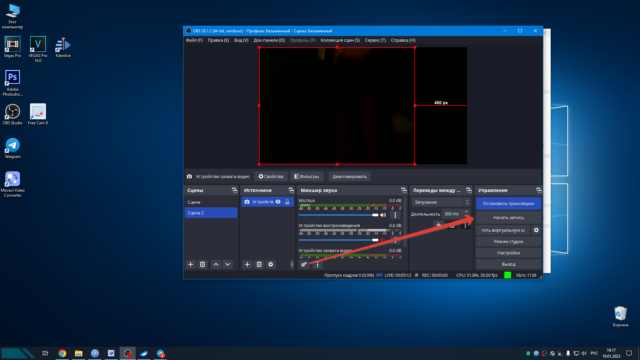This screenshot has width=640, height=360.
Task: Increase transition duration with stepper arrow
Action: [x=467, y=212]
